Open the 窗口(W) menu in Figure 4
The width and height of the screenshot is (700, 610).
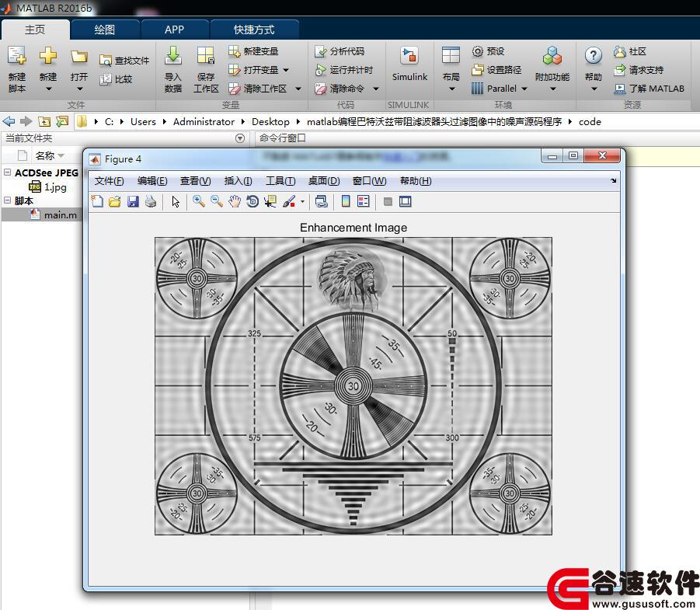[370, 180]
